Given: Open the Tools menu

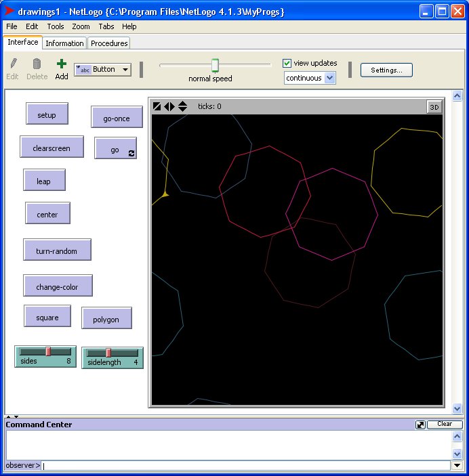Looking at the screenshot, I should point(56,26).
